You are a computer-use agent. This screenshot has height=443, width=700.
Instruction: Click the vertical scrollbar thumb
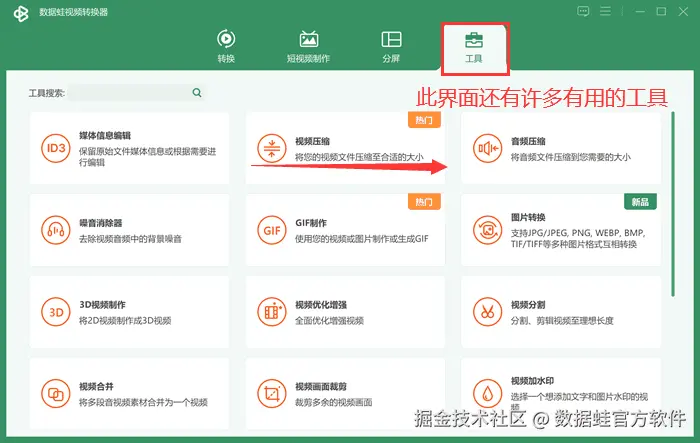[x=673, y=204]
